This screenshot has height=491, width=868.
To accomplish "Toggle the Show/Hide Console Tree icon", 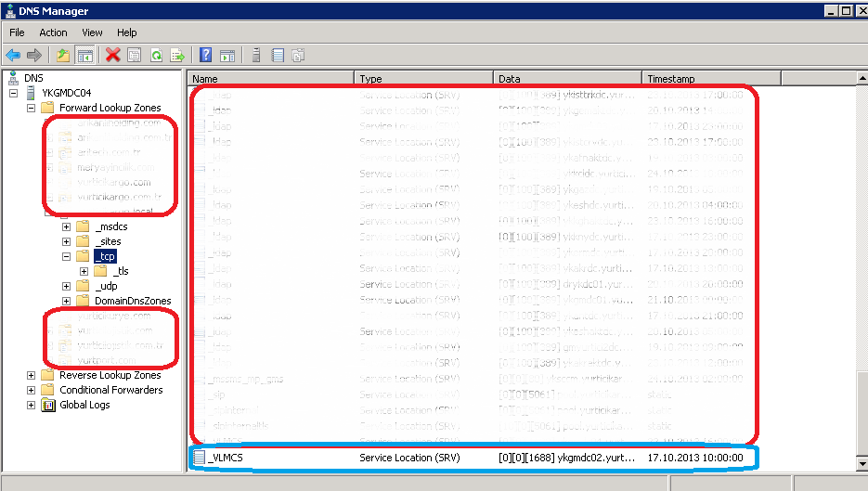I will coord(84,56).
